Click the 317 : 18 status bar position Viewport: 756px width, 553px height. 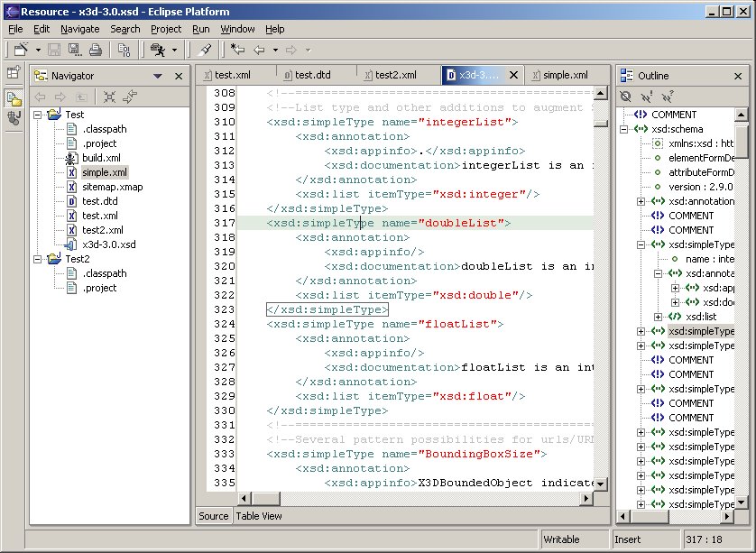pyautogui.click(x=704, y=539)
